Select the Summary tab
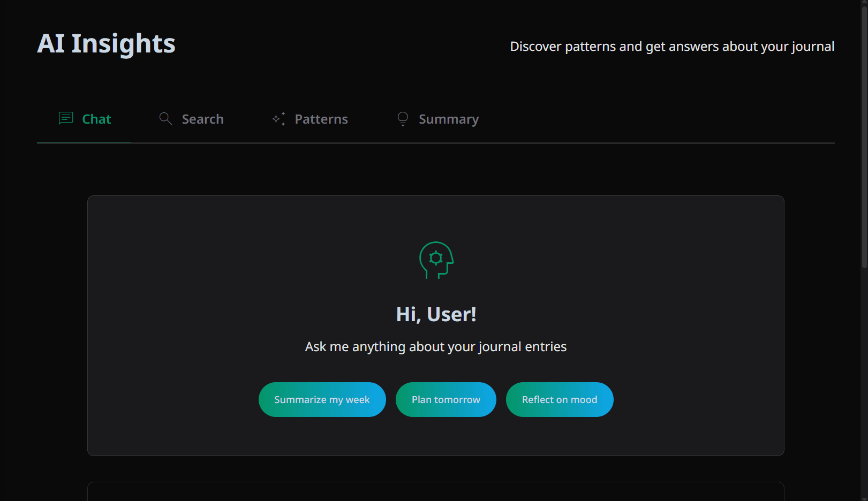This screenshot has height=501, width=868. click(x=448, y=119)
